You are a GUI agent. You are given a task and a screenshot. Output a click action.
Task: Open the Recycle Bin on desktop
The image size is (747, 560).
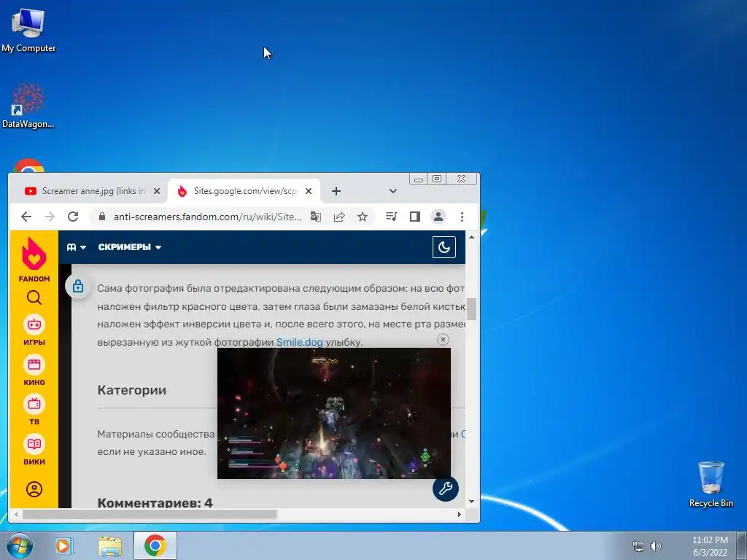tap(711, 484)
